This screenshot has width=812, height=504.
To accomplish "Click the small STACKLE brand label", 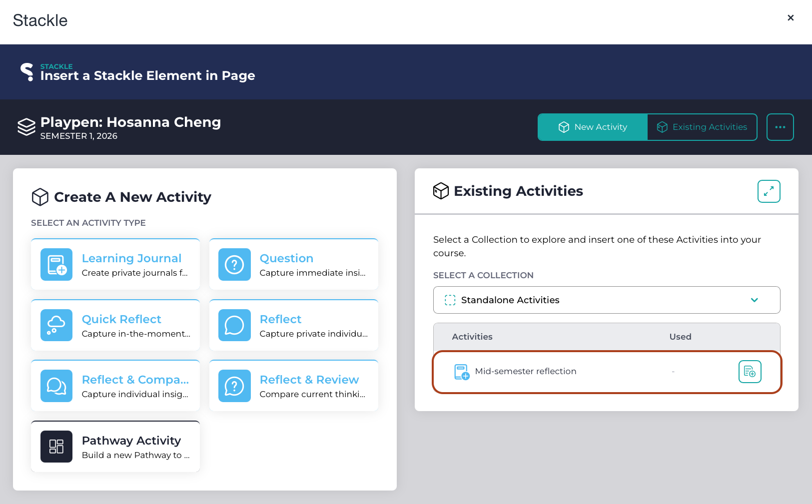I will [56, 66].
